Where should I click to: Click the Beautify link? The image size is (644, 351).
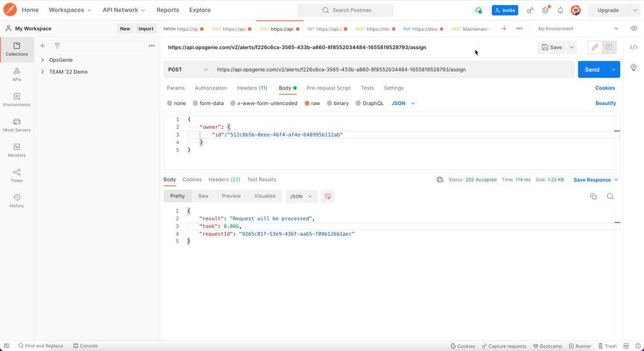(605, 104)
